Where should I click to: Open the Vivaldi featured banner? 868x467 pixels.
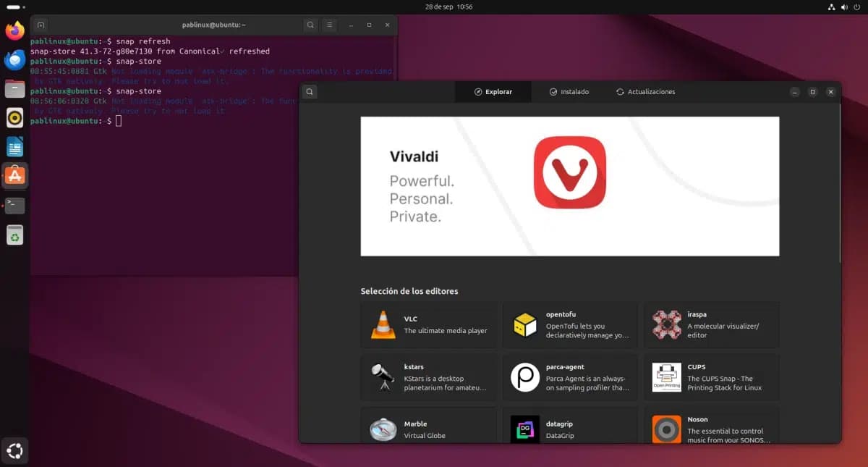click(569, 186)
